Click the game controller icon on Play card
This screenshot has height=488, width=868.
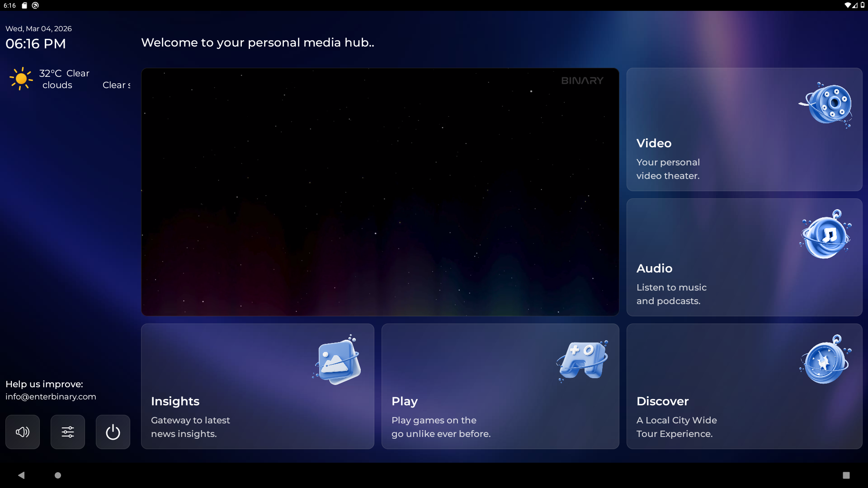582,361
